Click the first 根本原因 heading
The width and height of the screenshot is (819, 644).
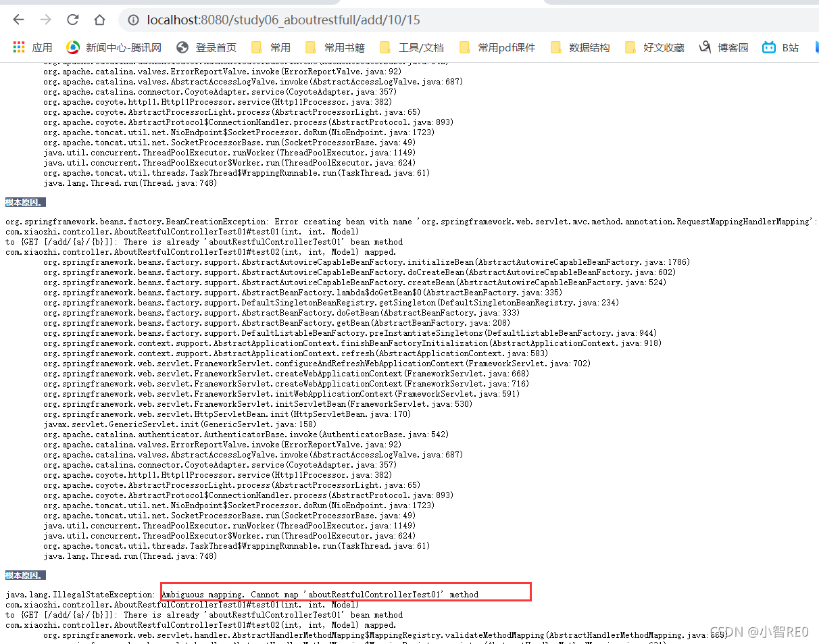pos(25,202)
